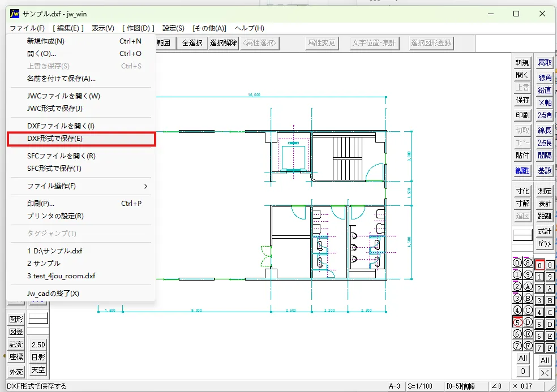Image resolution: width=557 pixels, height=392 pixels.
Task: Click the 寸解 dimension release button
Action: pos(522,204)
